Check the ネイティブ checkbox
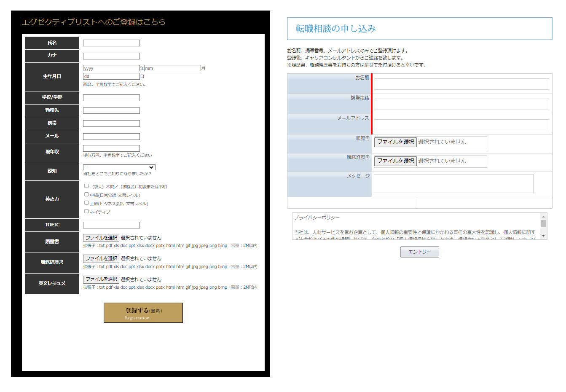Screen dimensions: 566x392 86,211
